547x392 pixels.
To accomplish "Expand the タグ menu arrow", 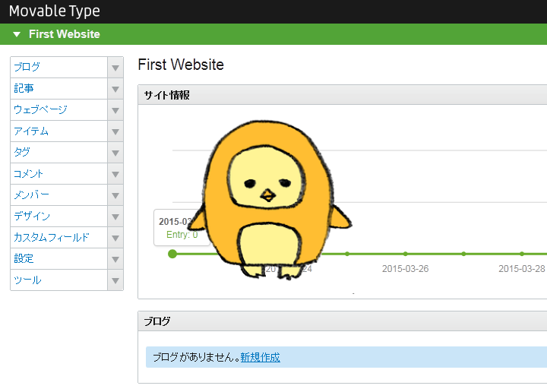I will [x=115, y=153].
